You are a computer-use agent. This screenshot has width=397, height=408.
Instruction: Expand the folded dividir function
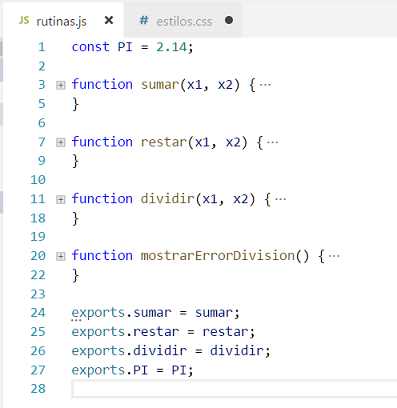tap(60, 200)
